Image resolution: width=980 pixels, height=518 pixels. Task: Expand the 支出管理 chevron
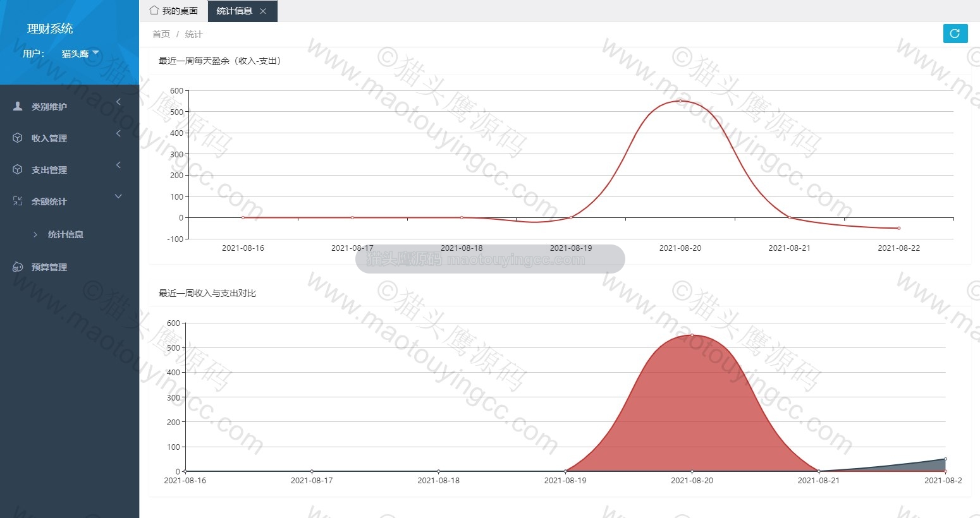[x=118, y=165]
